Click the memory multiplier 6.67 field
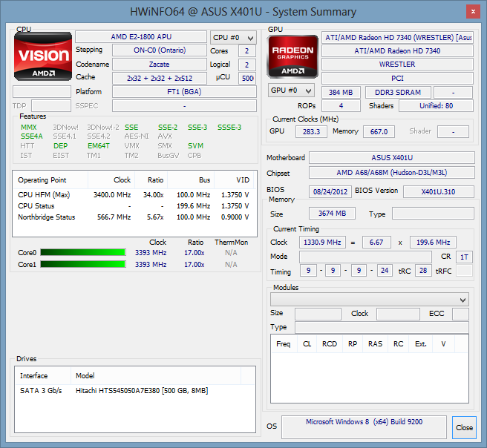Image resolution: width=487 pixels, height=448 pixels. [x=376, y=243]
